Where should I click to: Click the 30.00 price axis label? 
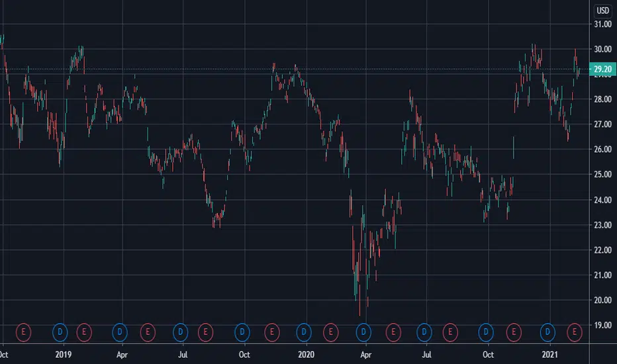click(x=602, y=49)
